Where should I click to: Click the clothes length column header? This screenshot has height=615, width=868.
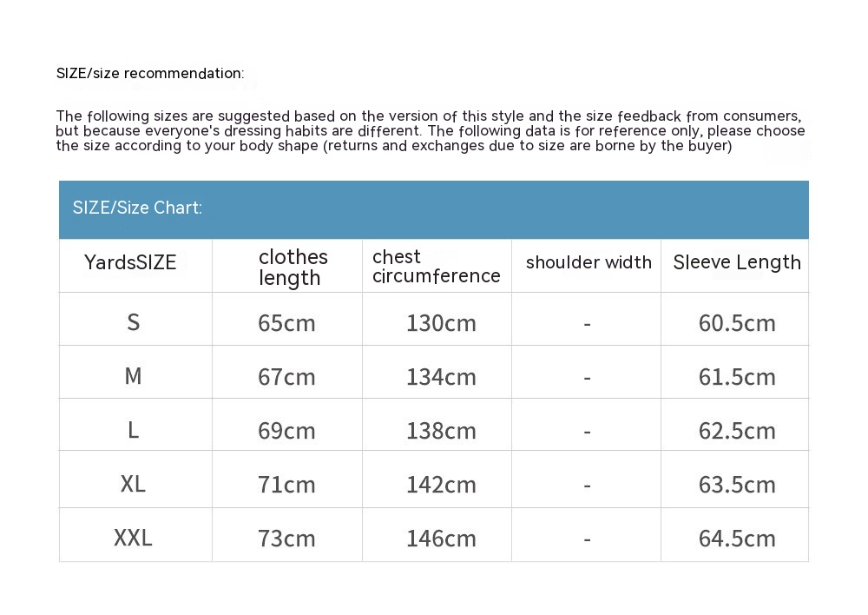pos(293,267)
